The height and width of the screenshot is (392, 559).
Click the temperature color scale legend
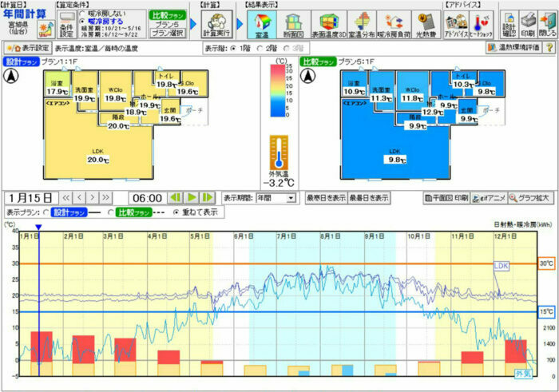(279, 90)
